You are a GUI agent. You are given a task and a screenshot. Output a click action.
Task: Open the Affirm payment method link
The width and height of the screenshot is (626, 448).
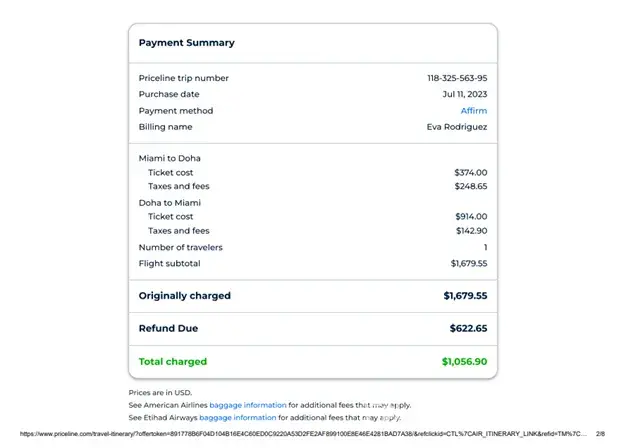point(473,111)
